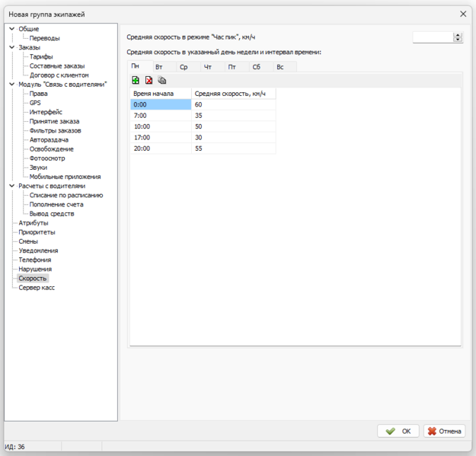476x456 pixels.
Task: Increase rush hour speed with up arrow
Action: [458, 34]
